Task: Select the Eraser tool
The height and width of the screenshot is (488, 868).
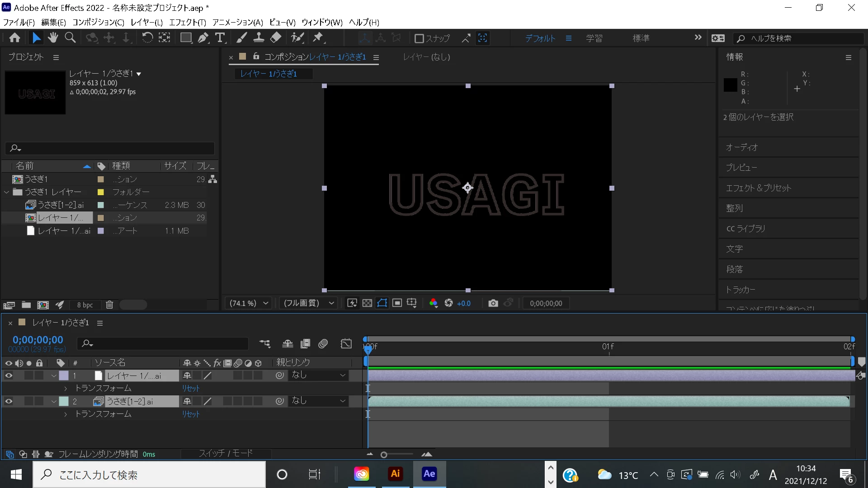Action: coord(276,38)
